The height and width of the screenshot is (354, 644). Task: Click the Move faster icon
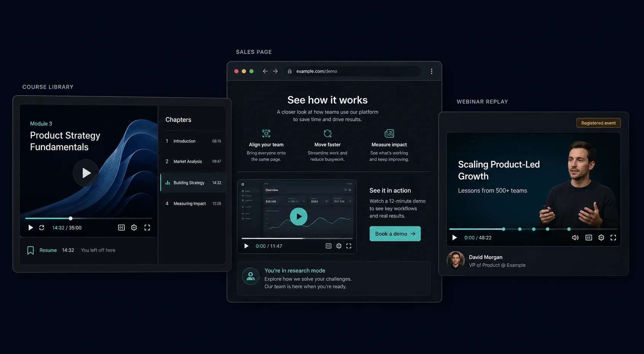(x=328, y=133)
